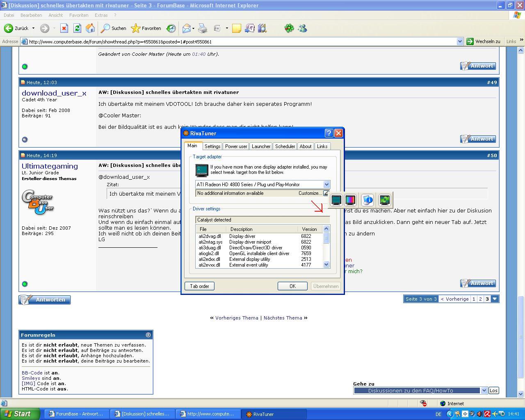
Task: Open the Favoriten star panel
Action: pos(146,28)
